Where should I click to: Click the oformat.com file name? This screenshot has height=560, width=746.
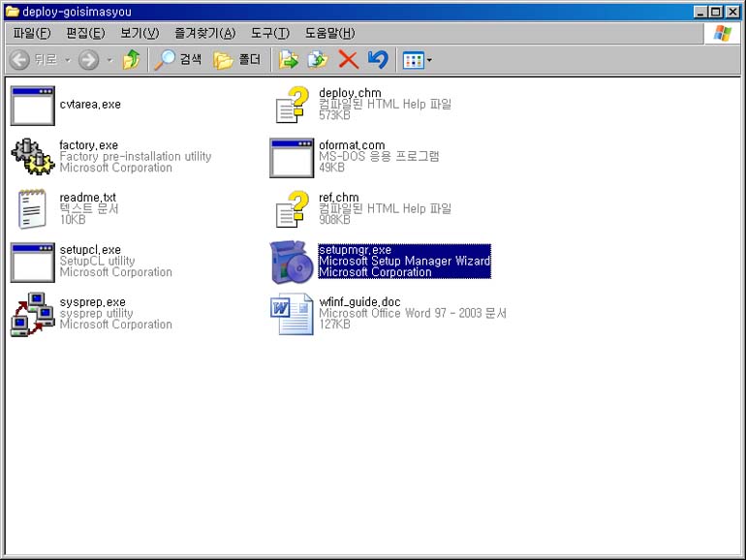click(352, 145)
